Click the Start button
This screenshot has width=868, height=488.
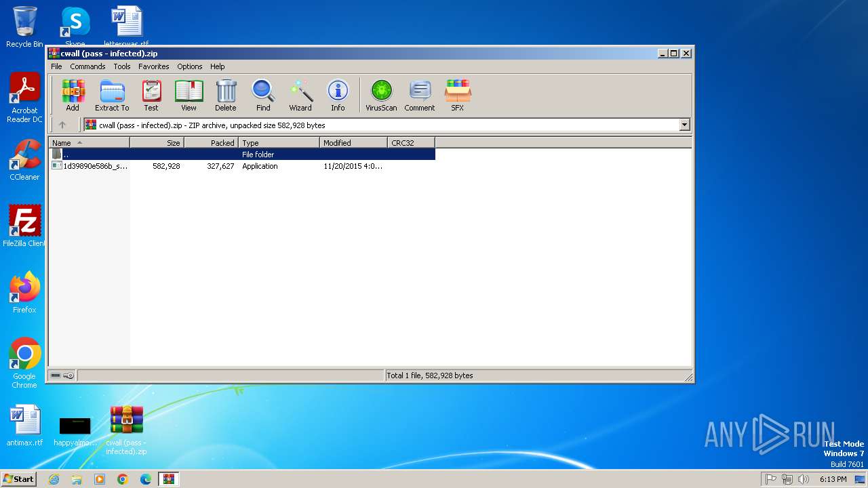18,479
